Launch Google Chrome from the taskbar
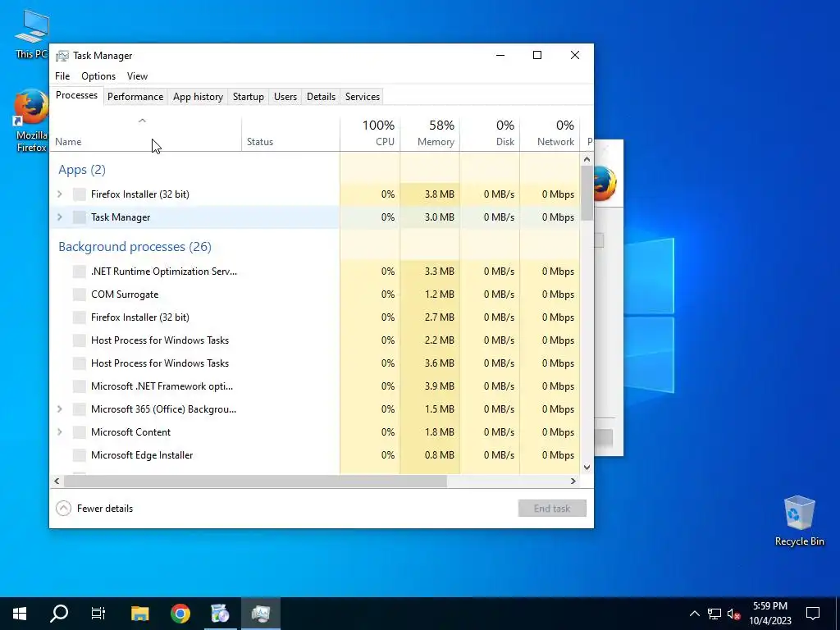This screenshot has width=840, height=630. tap(180, 614)
